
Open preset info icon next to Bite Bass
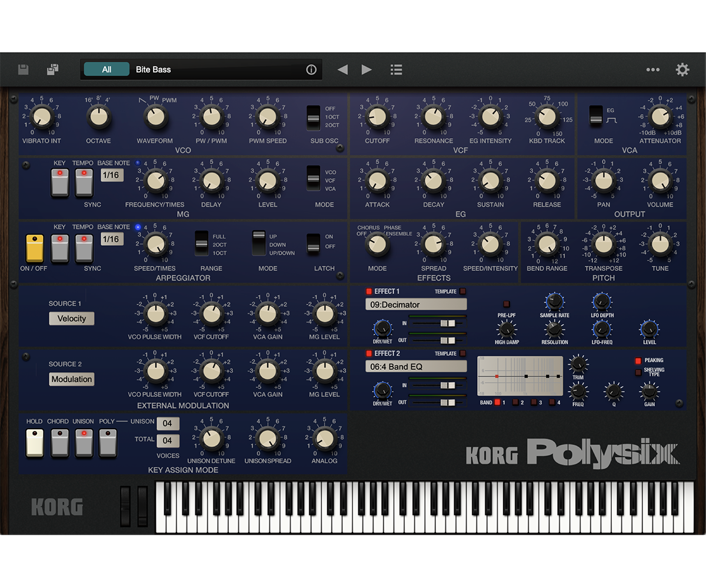pos(311,69)
